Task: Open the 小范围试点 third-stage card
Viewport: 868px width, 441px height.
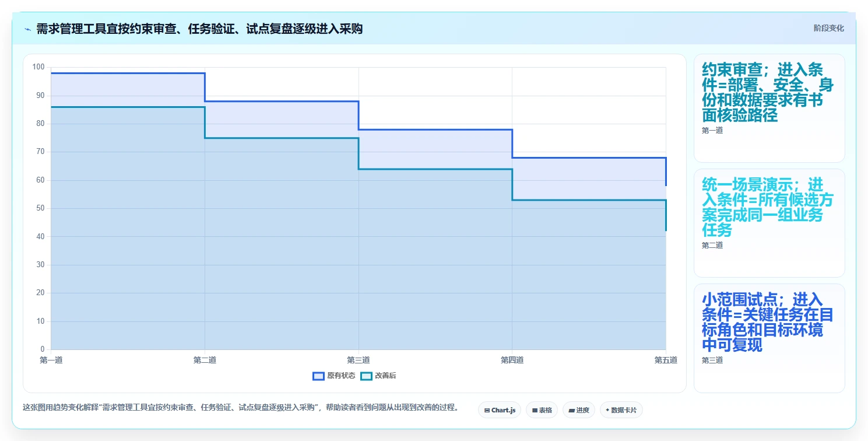Action: pyautogui.click(x=769, y=338)
